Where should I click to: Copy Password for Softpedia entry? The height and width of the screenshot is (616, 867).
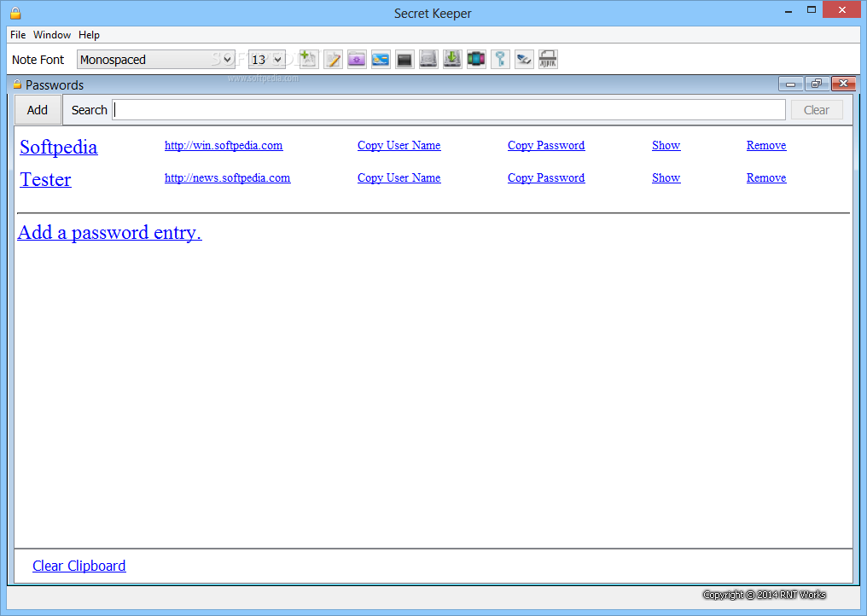pyautogui.click(x=546, y=145)
